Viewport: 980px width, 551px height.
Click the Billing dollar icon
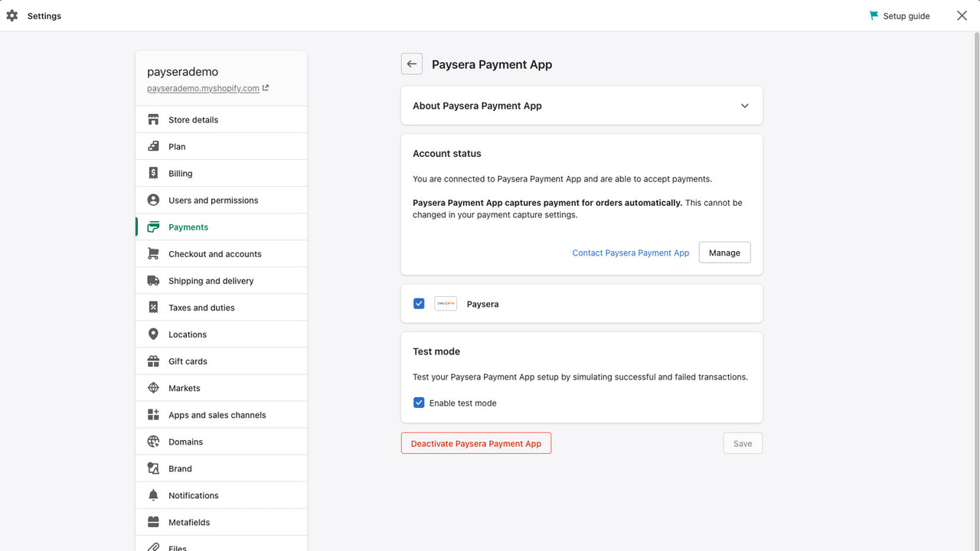tap(153, 173)
